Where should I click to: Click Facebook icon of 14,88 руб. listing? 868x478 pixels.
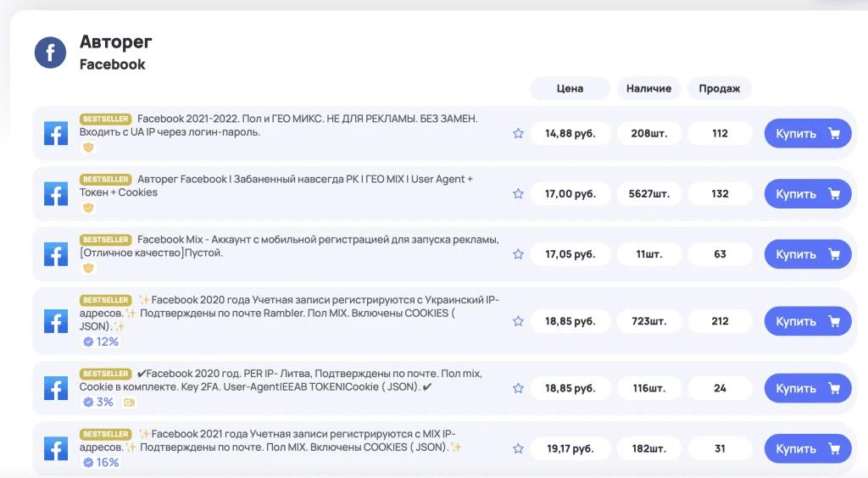(56, 133)
